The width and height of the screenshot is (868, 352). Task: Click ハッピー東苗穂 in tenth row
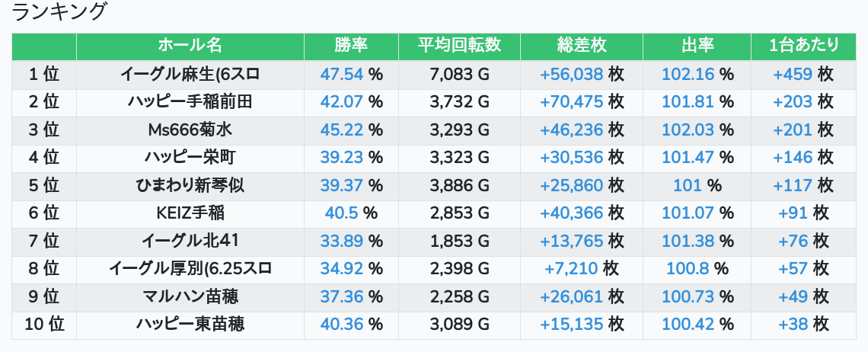(190, 325)
